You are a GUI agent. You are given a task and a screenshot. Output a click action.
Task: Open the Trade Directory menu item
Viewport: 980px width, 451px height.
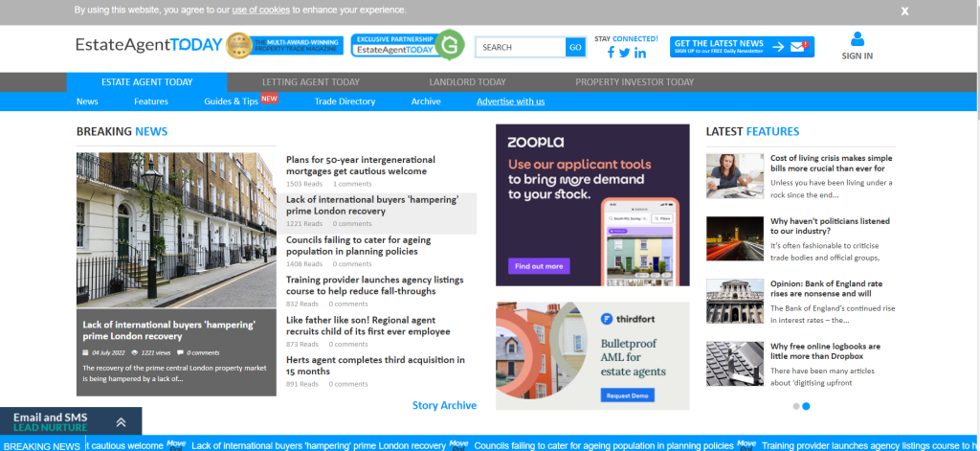(x=345, y=101)
